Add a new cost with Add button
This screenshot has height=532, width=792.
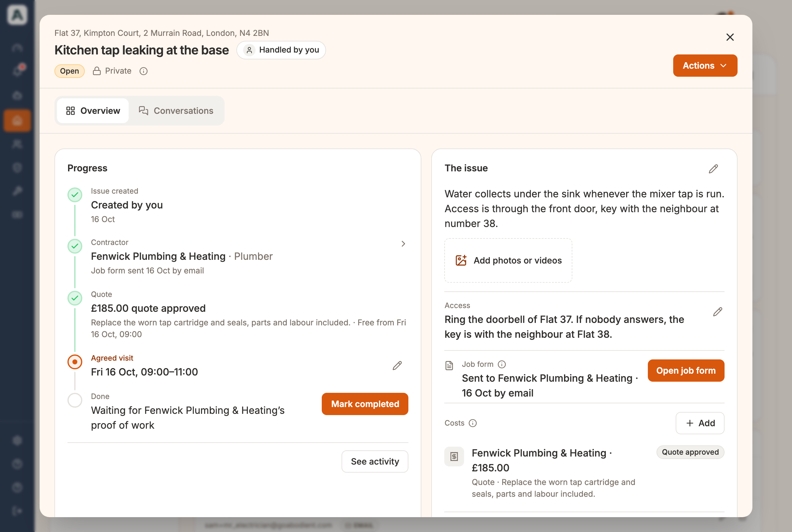click(x=700, y=423)
